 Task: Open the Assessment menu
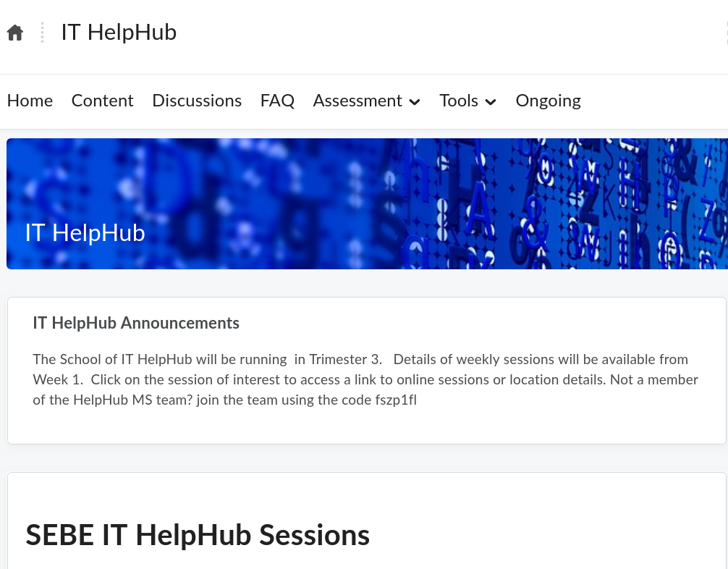tap(357, 101)
